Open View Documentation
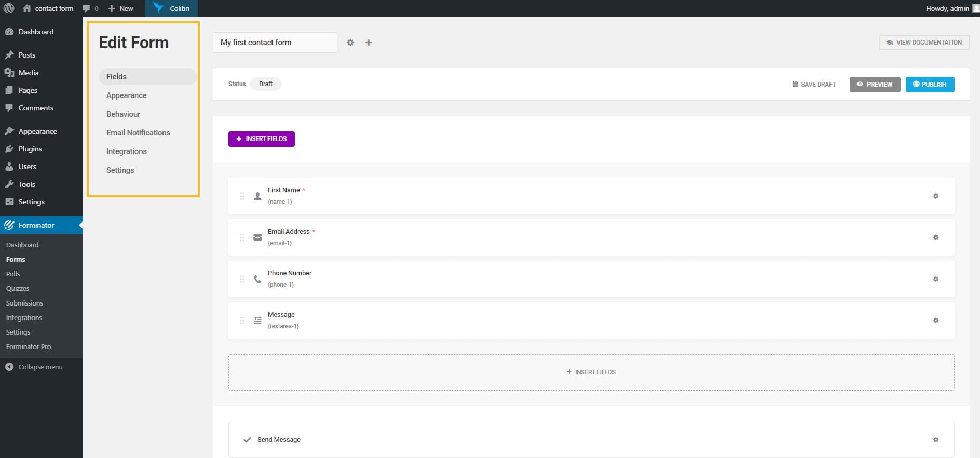 point(924,43)
